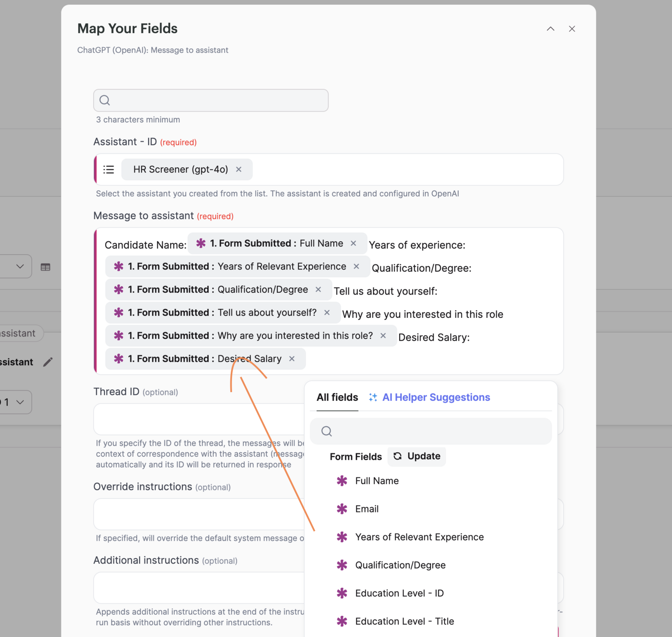This screenshot has width=672, height=637.
Task: Collapse the Map Your Fields panel with the chevron
Action: [550, 29]
